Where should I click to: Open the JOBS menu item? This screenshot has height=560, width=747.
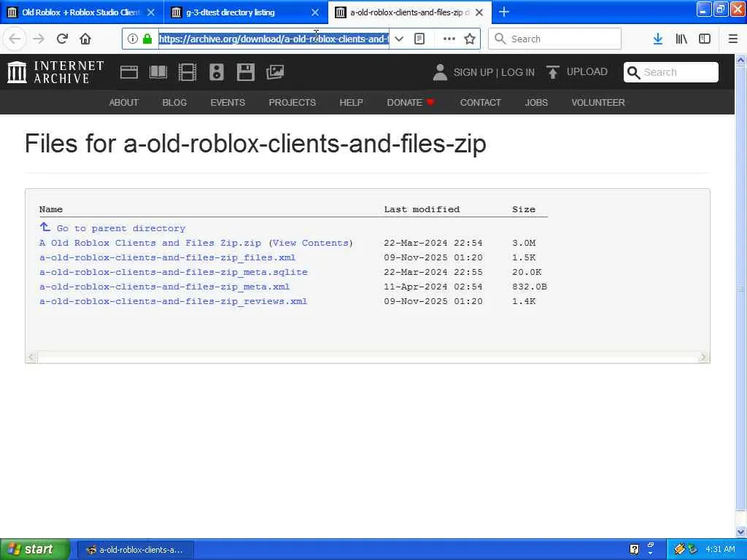tap(536, 102)
